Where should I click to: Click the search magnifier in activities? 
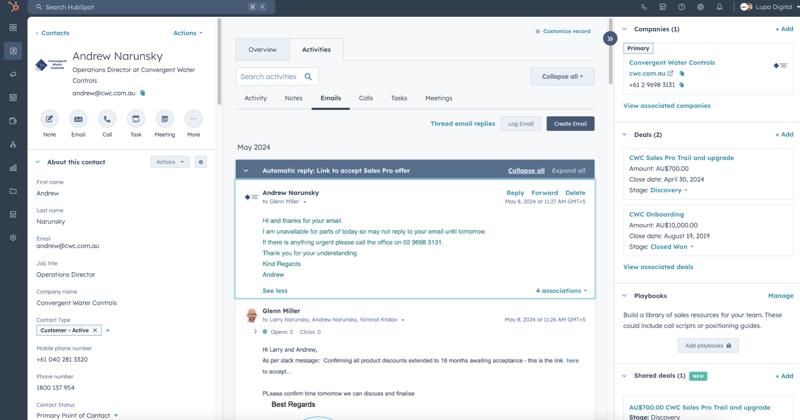[308, 77]
